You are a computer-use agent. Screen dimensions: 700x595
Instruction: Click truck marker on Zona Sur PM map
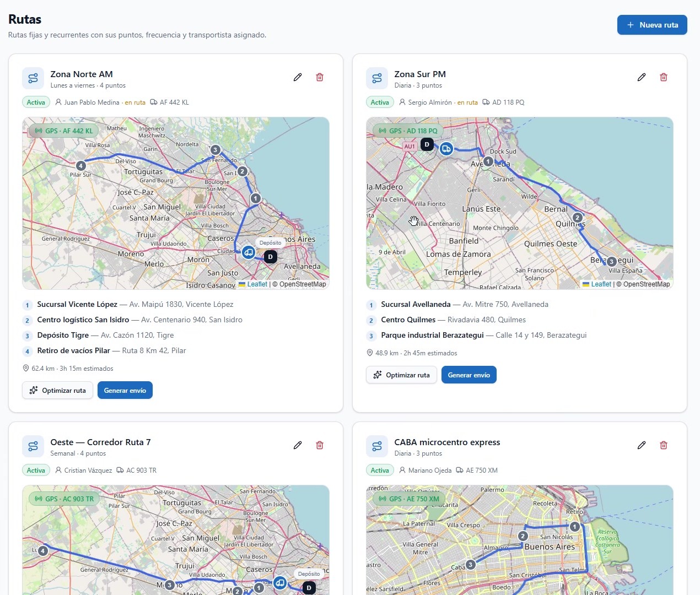coord(446,149)
